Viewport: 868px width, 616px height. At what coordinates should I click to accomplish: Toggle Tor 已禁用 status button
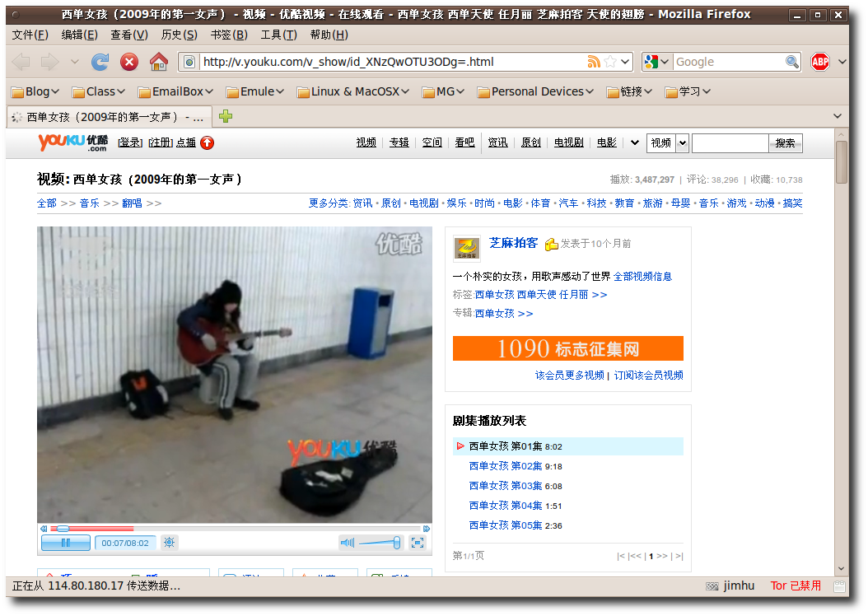796,586
